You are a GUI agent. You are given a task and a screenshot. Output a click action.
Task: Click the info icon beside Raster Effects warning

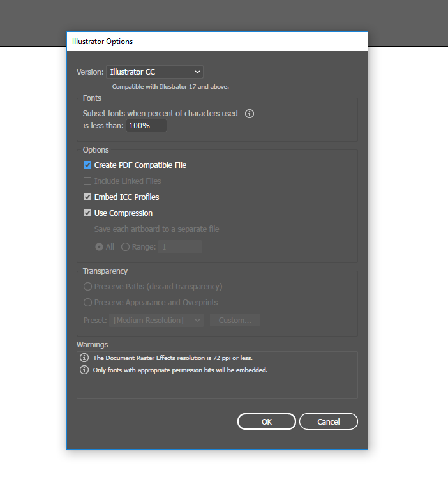[84, 358]
